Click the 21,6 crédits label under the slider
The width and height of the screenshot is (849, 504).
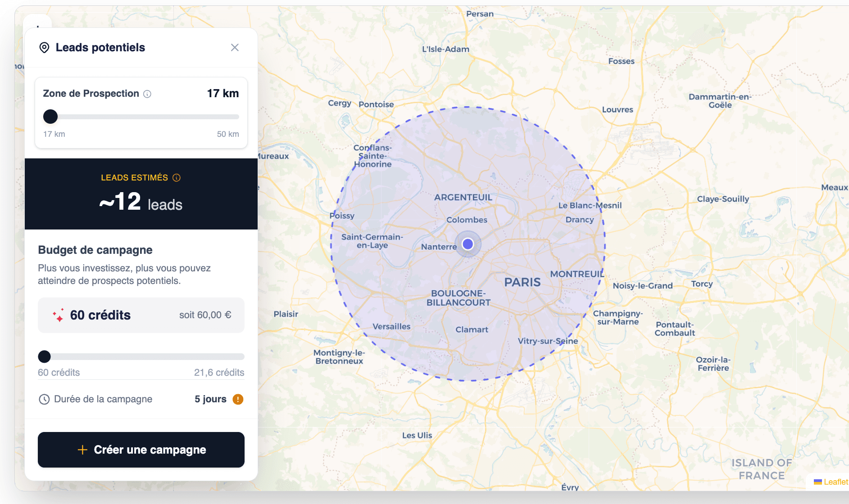pyautogui.click(x=219, y=372)
